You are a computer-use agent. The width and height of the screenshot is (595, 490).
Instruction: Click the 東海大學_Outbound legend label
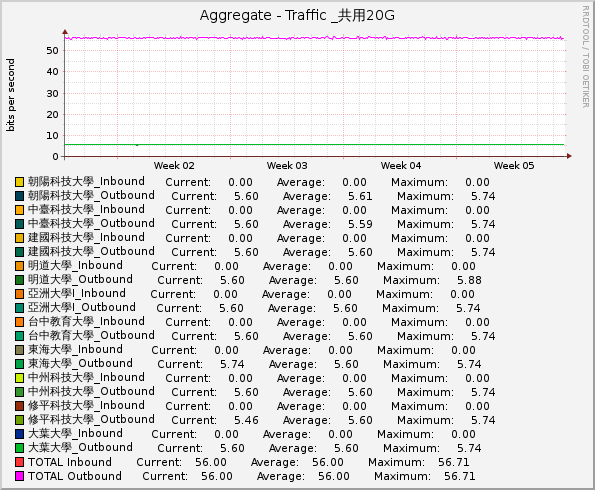click(80, 364)
